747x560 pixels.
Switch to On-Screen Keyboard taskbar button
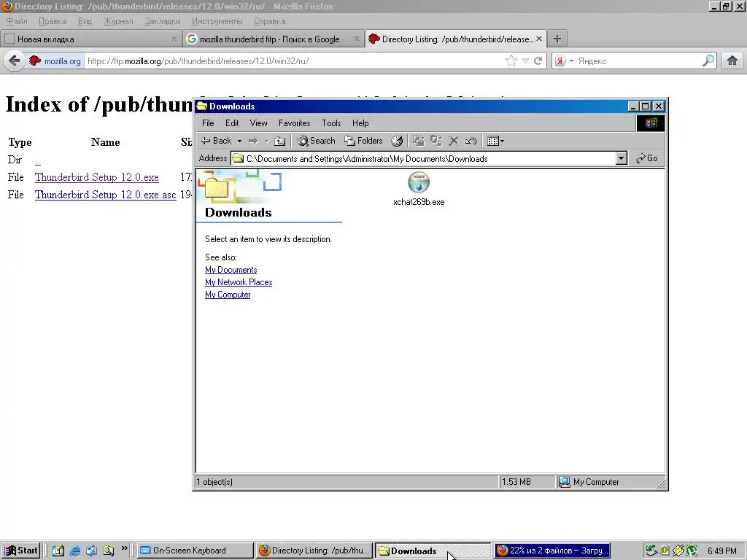[x=195, y=551]
